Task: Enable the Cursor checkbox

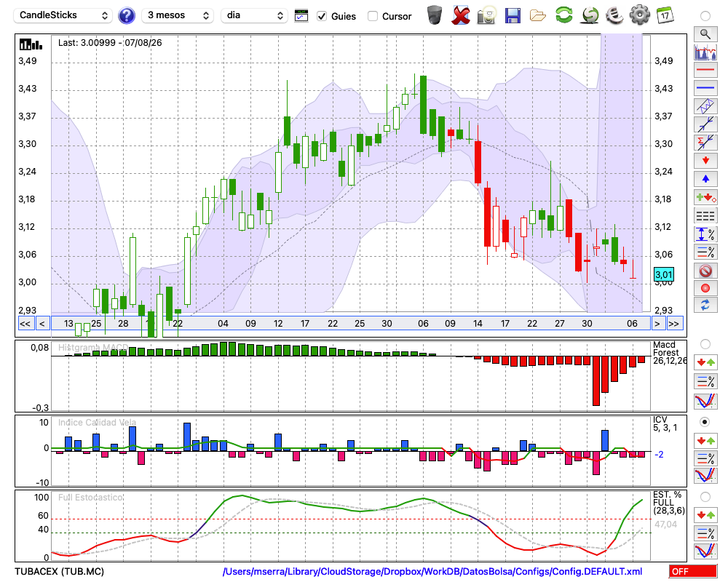Action: (372, 16)
